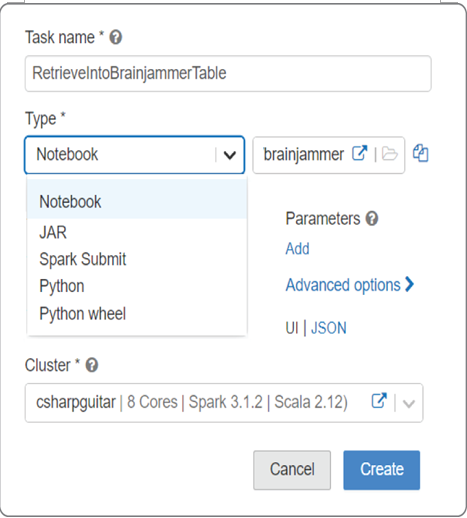Expand Advanced options section
This screenshot has width=467, height=518.
coord(350,285)
